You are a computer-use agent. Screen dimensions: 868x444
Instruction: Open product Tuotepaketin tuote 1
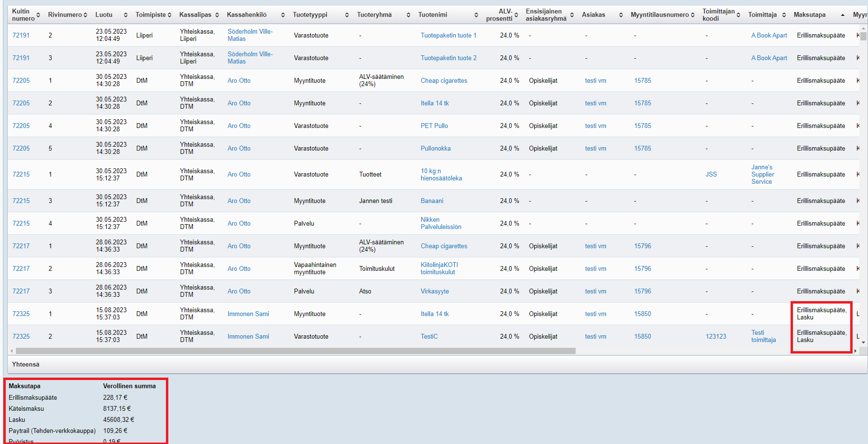point(448,35)
